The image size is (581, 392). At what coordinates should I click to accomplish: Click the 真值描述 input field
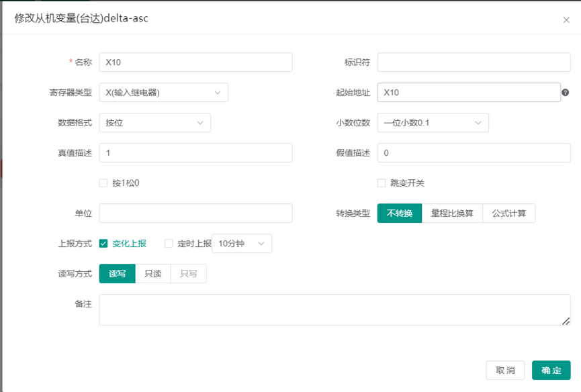click(195, 153)
